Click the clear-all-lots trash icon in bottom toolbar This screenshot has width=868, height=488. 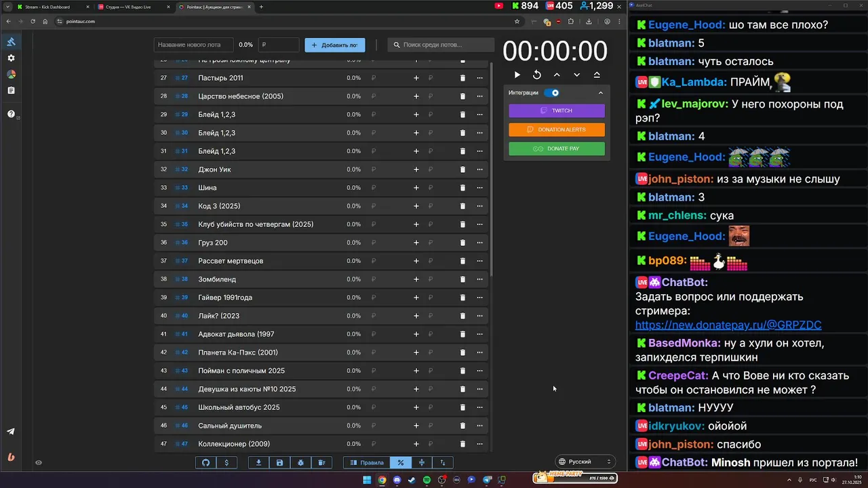tap(321, 462)
